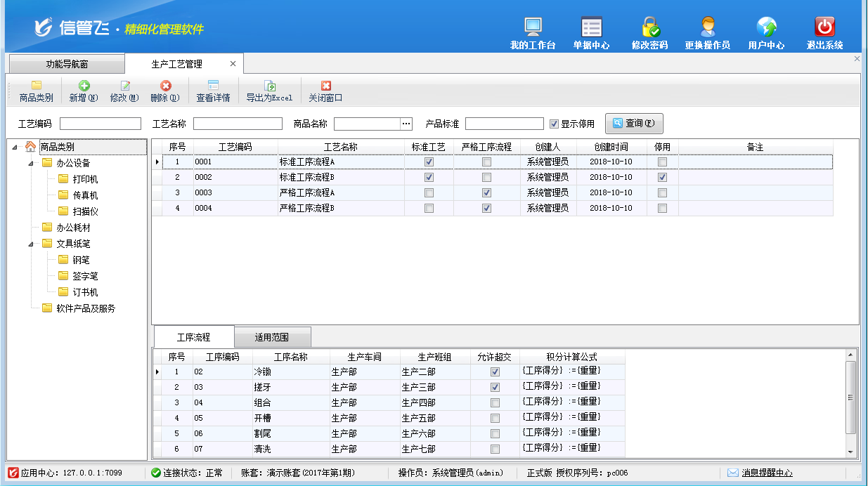The image size is (868, 486).
Task: Toggle 停用 checkbox for row 0002
Action: click(x=662, y=178)
